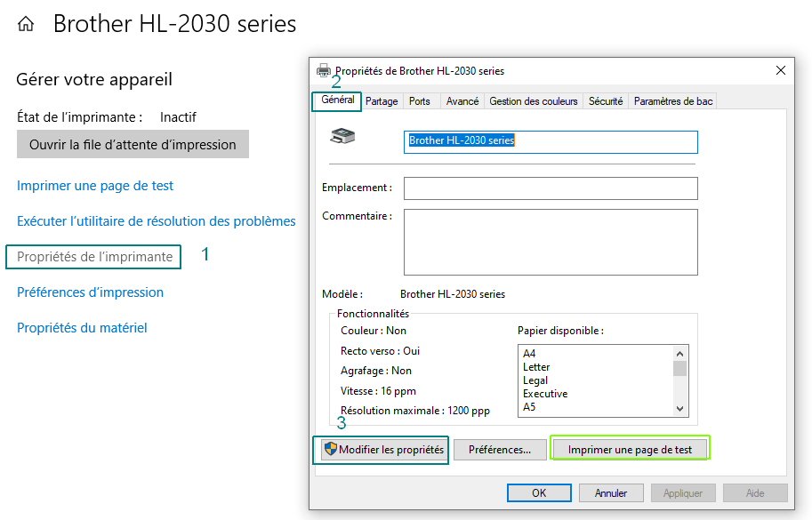Open Propriétés du matériel link
812x520 pixels.
pos(82,328)
